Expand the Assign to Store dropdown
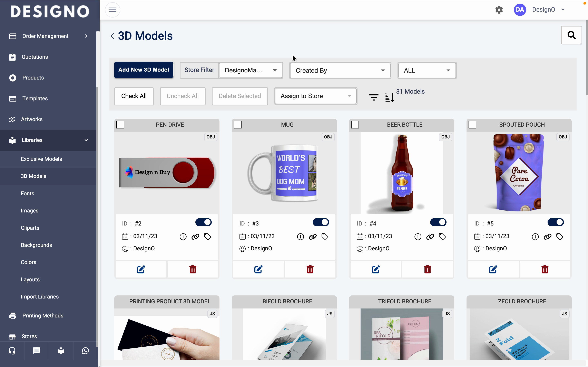This screenshot has height=367, width=588. 316,96
